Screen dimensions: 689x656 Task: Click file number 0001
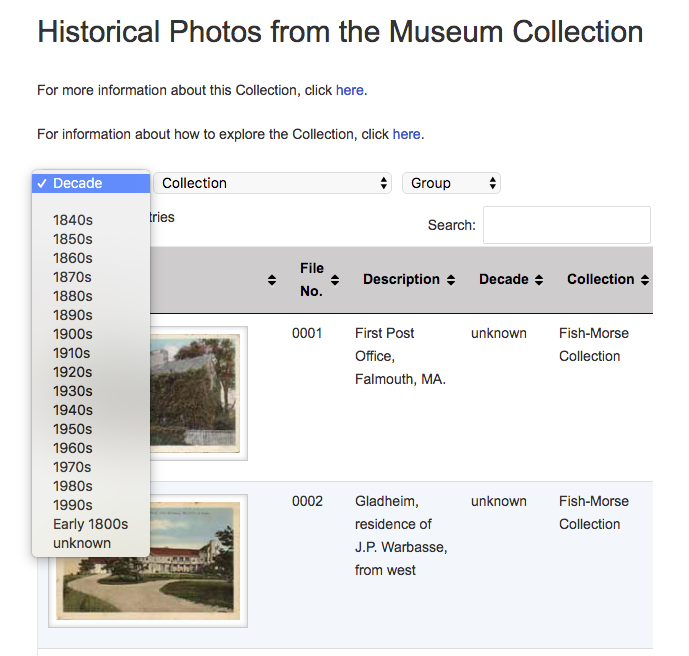pos(307,333)
